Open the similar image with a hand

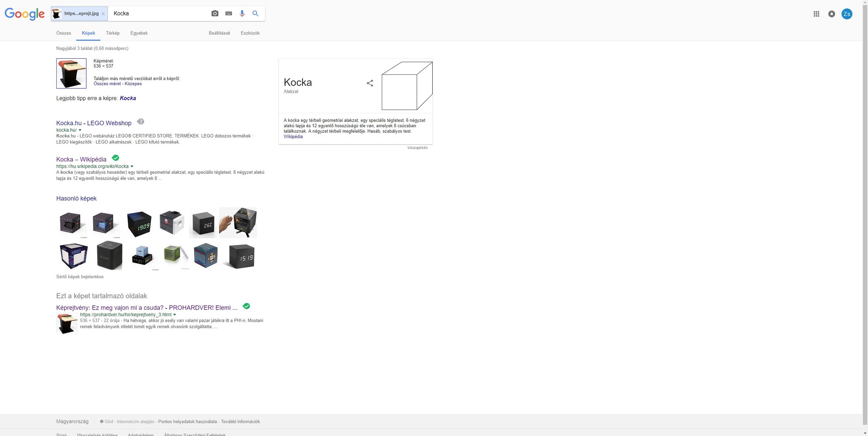(x=238, y=223)
